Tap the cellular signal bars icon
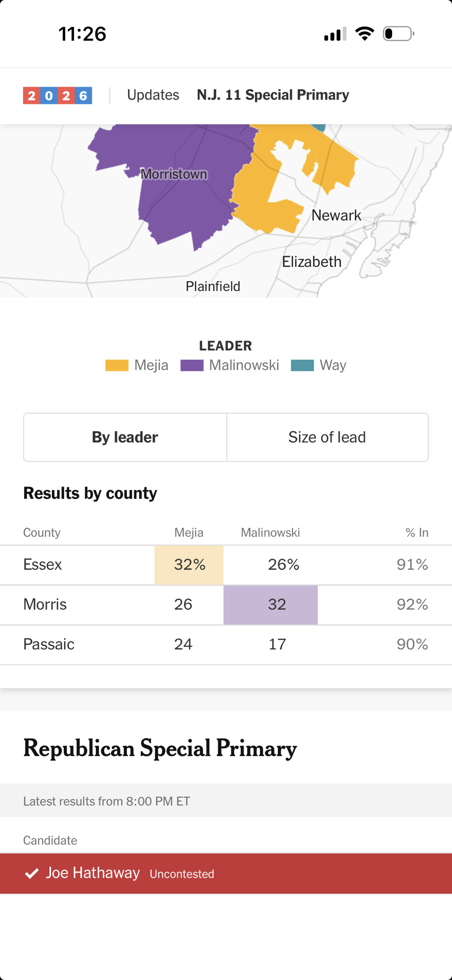The image size is (452, 980). [x=335, y=34]
